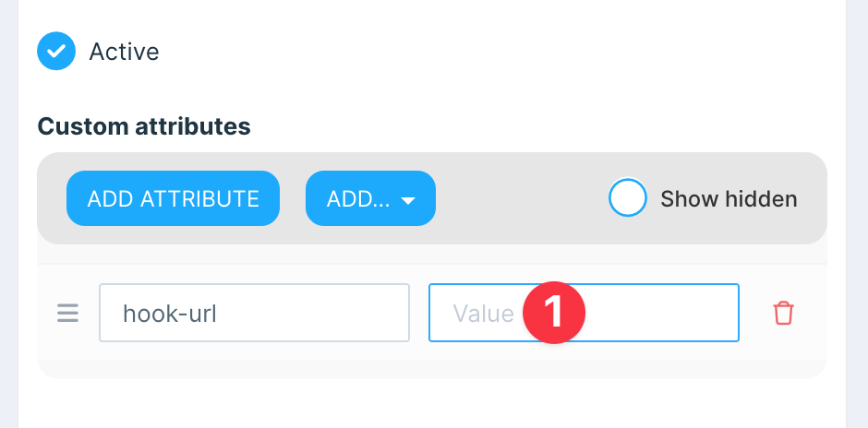The image size is (868, 428).
Task: Click the Custom attributes heading
Action: coord(143,126)
